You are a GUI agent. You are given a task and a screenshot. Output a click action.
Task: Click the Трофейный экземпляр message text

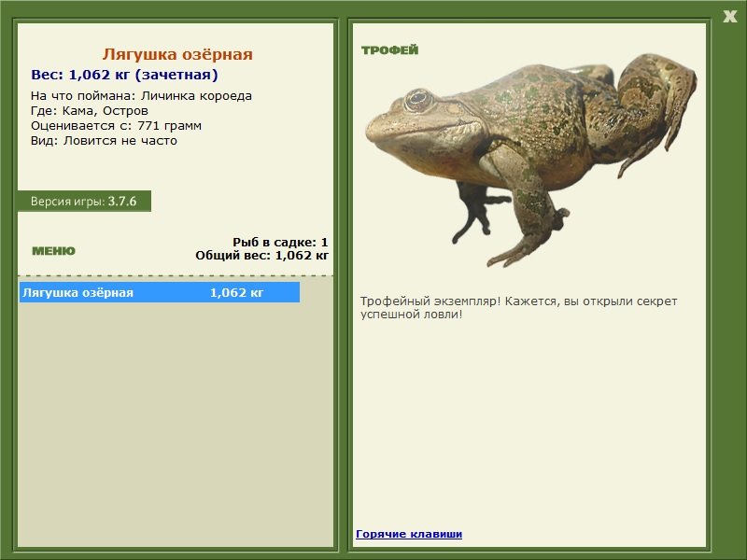(x=518, y=308)
